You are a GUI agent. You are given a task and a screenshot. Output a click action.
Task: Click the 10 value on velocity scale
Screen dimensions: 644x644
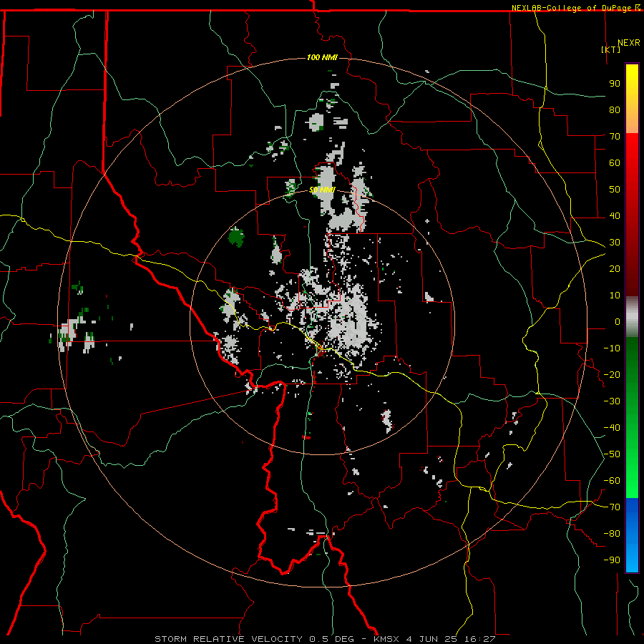click(x=615, y=296)
